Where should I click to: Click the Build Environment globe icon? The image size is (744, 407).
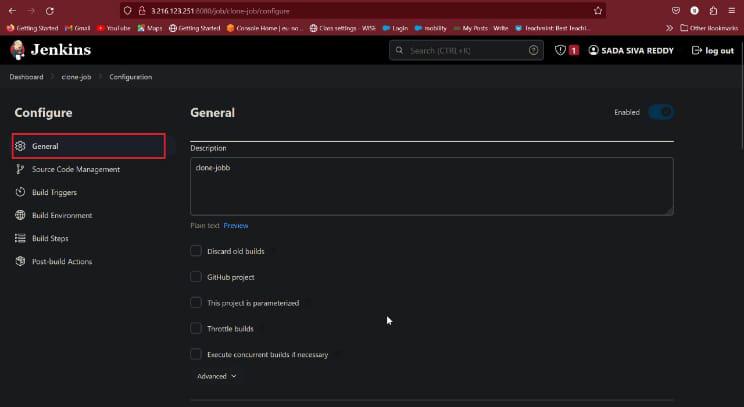[20, 215]
